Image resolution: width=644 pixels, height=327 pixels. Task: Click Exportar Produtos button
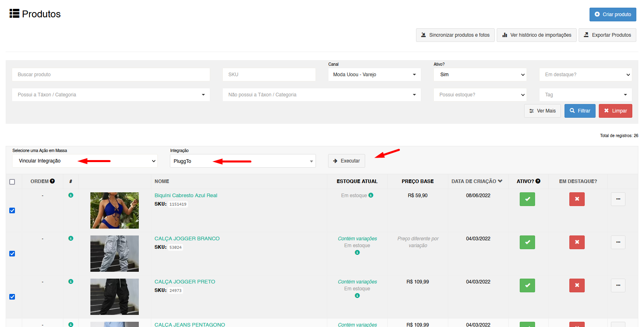(607, 35)
